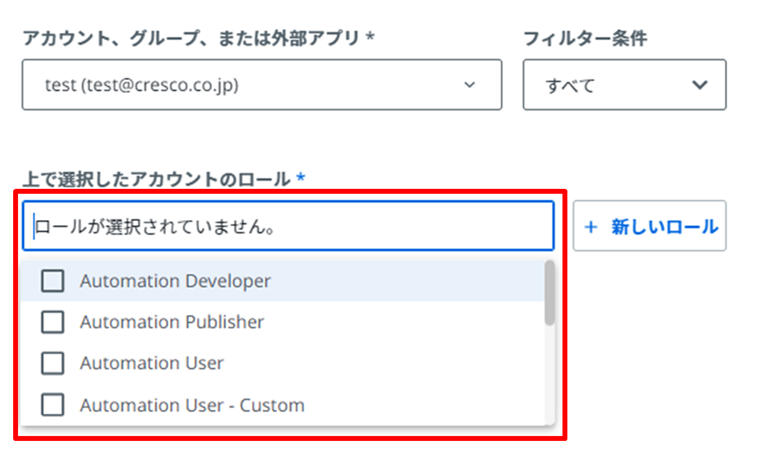The width and height of the screenshot is (783, 459).
Task: Check the Automation User checkbox
Action: (x=52, y=363)
